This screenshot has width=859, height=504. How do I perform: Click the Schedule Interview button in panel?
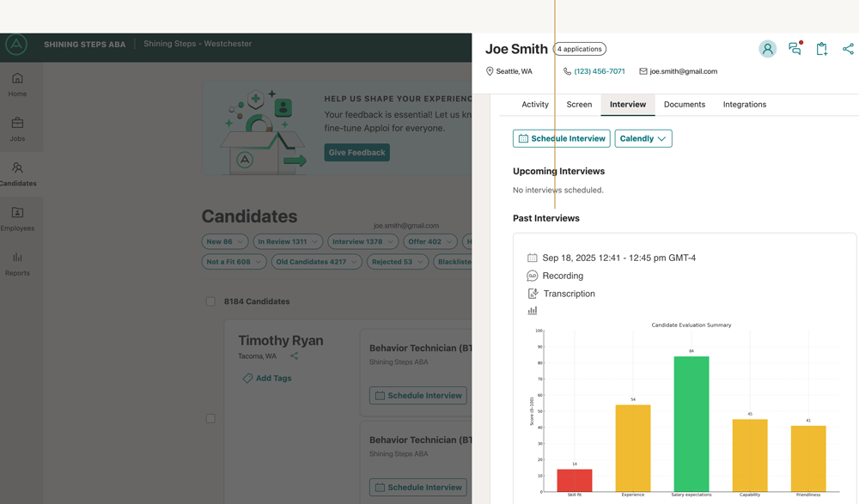click(561, 138)
